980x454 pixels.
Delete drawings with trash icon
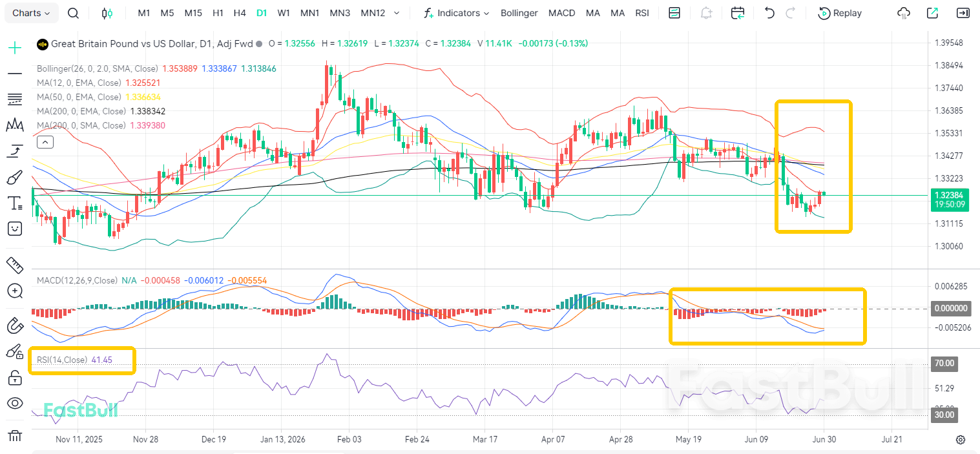click(x=15, y=435)
